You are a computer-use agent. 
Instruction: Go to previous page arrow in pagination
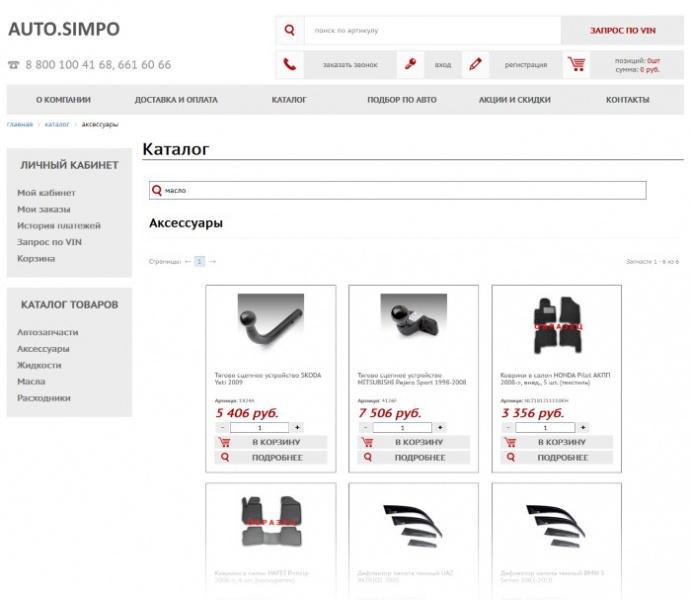pyautogui.click(x=188, y=261)
